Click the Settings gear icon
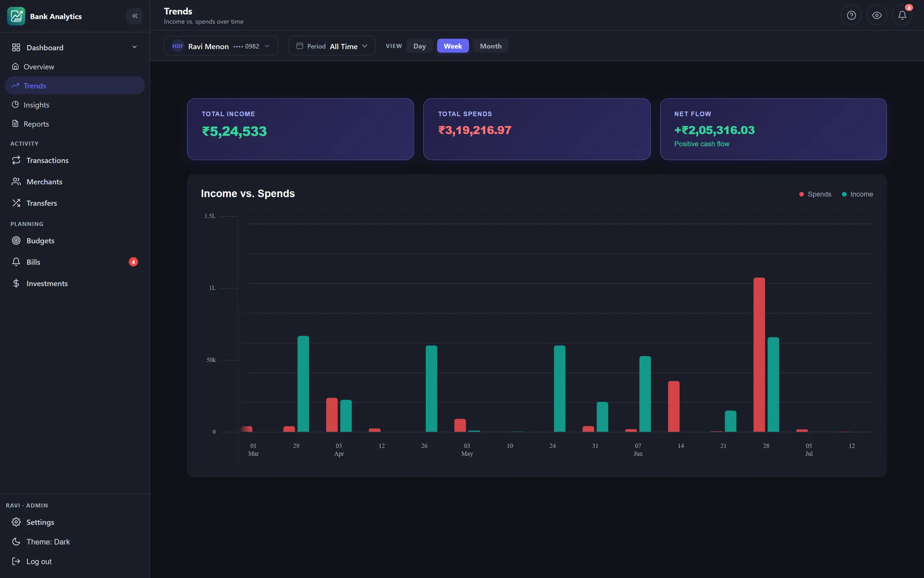 pos(16,522)
